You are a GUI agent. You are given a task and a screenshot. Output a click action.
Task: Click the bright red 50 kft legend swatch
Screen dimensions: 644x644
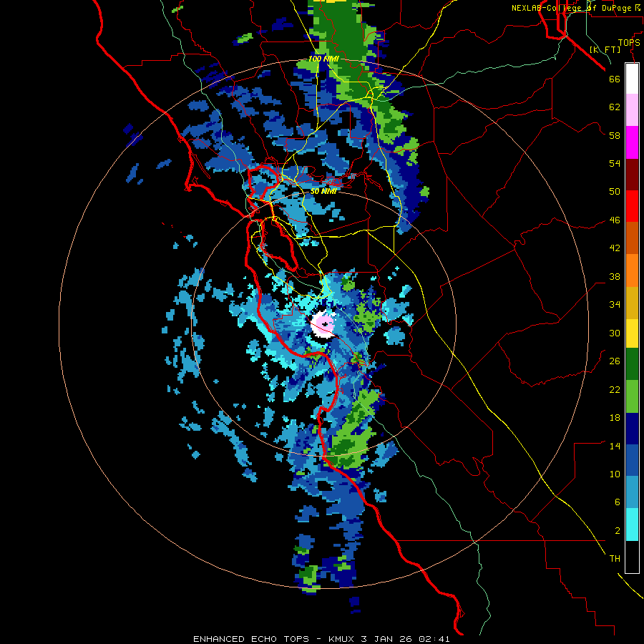pos(632,206)
